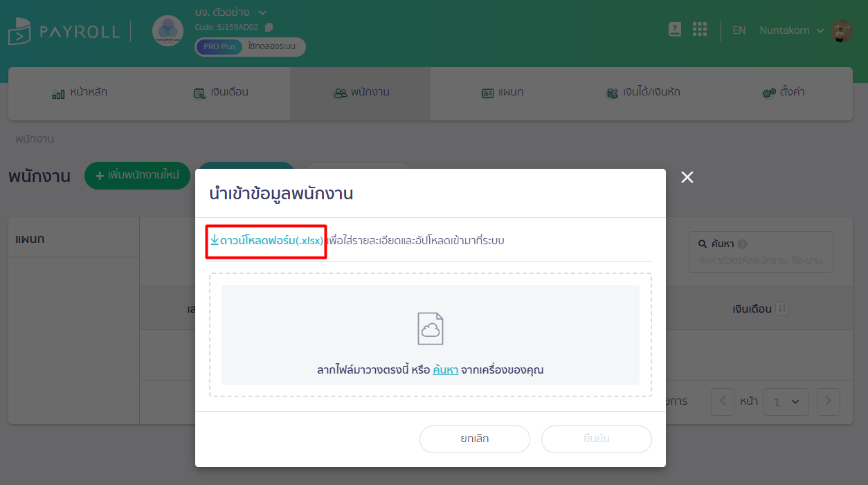Sort by the เงินเดือน column icon
868x485 pixels.
pyautogui.click(x=782, y=309)
